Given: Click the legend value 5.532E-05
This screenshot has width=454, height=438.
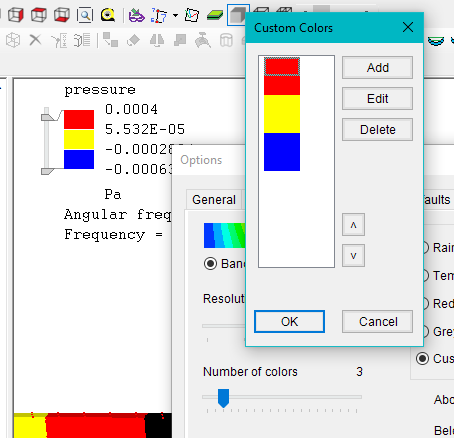Looking at the screenshot, I should [x=145, y=129].
